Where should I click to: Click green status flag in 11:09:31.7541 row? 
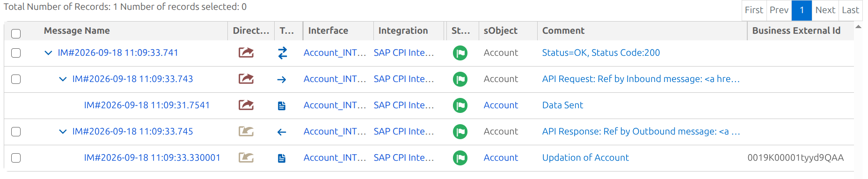(x=460, y=105)
